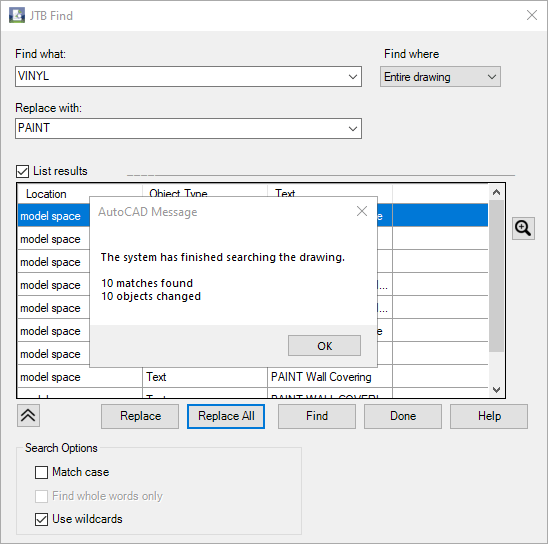Enable the Match case checkbox
The width and height of the screenshot is (548, 544).
pos(41,472)
